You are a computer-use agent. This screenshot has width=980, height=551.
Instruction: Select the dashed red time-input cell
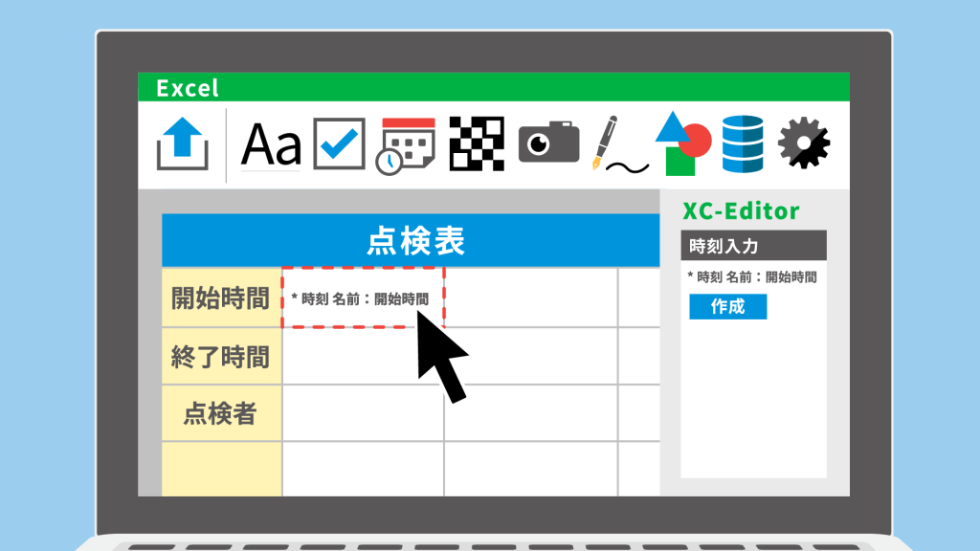coord(363,298)
